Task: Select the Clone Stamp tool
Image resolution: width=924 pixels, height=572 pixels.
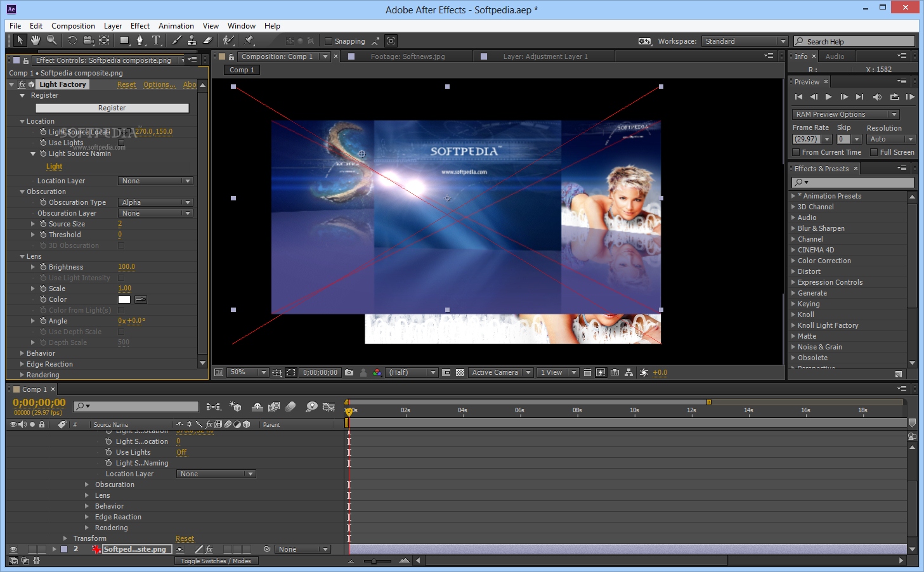Action: [192, 41]
